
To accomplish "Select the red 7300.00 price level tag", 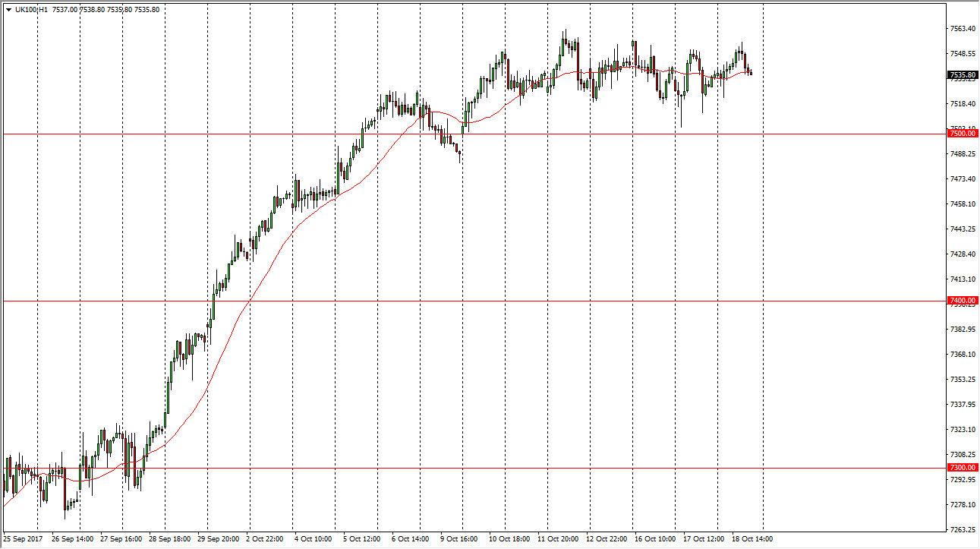I will 962,468.
